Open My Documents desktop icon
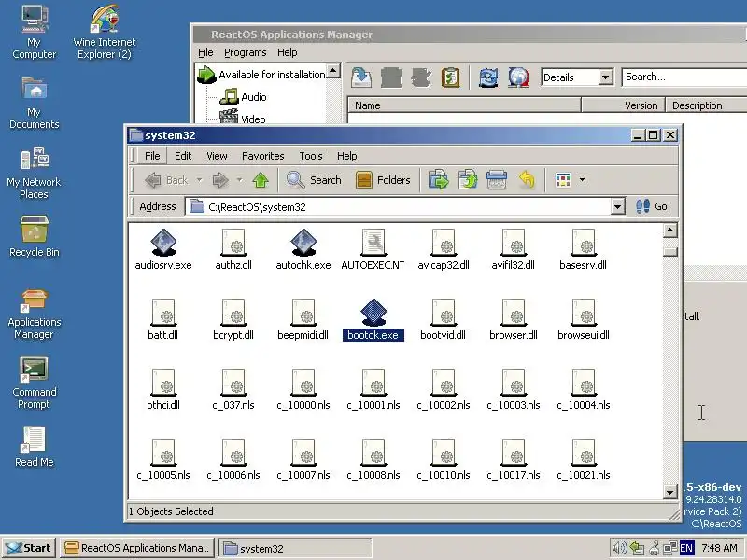 click(x=34, y=103)
